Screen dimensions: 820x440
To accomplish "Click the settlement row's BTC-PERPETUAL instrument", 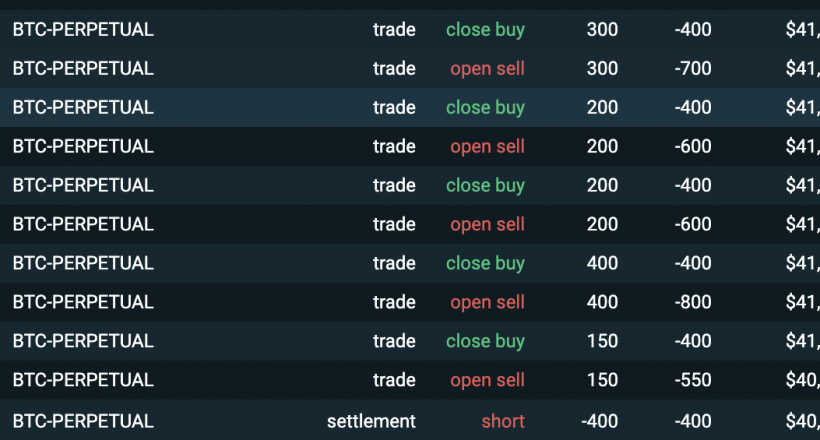I will pos(83,421).
